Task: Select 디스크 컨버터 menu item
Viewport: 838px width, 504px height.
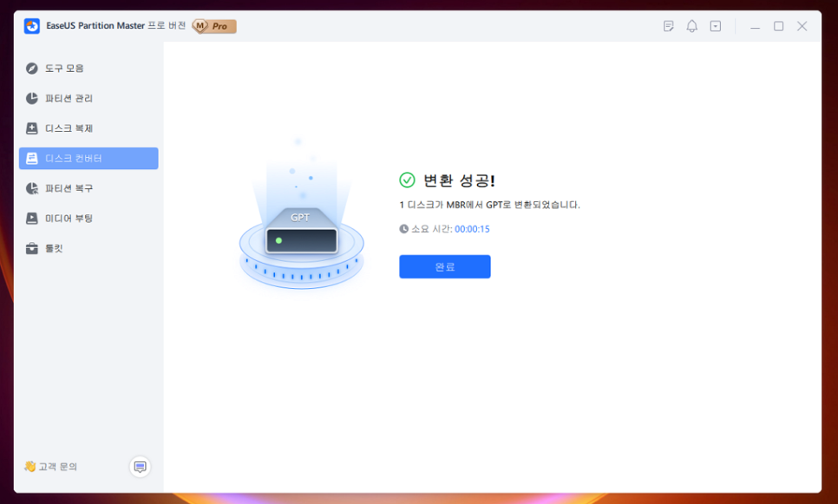Action: point(88,158)
